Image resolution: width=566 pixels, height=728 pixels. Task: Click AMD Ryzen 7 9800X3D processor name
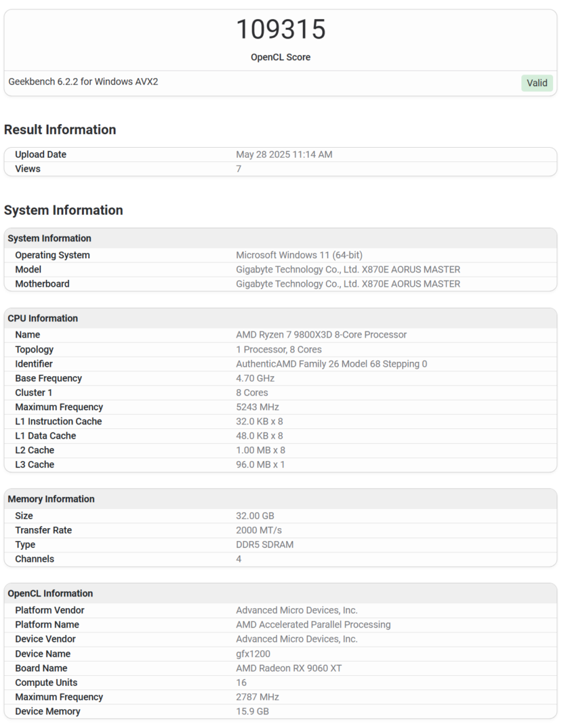coord(321,335)
